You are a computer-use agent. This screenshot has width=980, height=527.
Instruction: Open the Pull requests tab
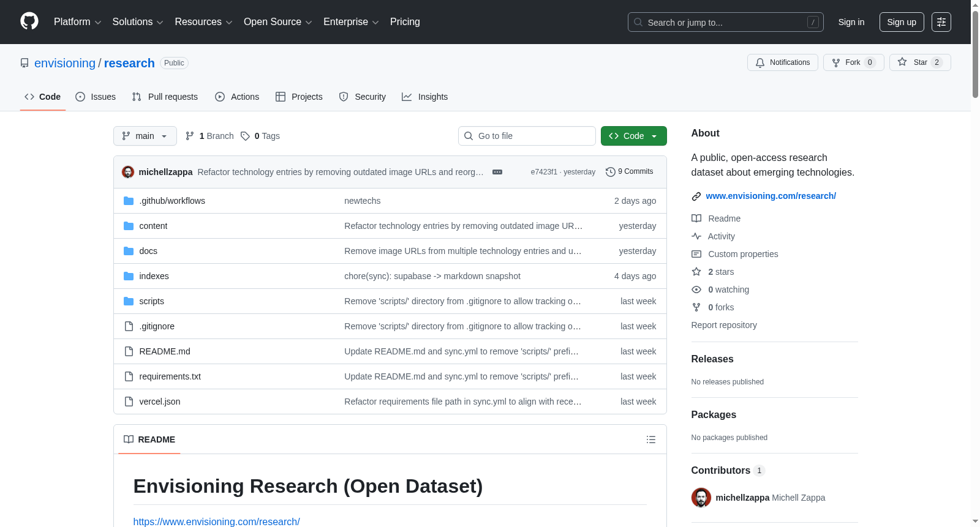(x=165, y=97)
